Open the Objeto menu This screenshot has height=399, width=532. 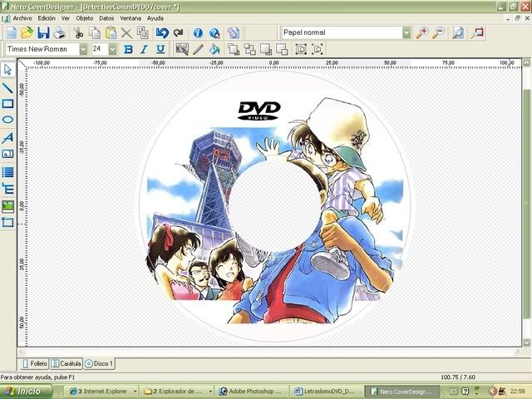(85, 17)
